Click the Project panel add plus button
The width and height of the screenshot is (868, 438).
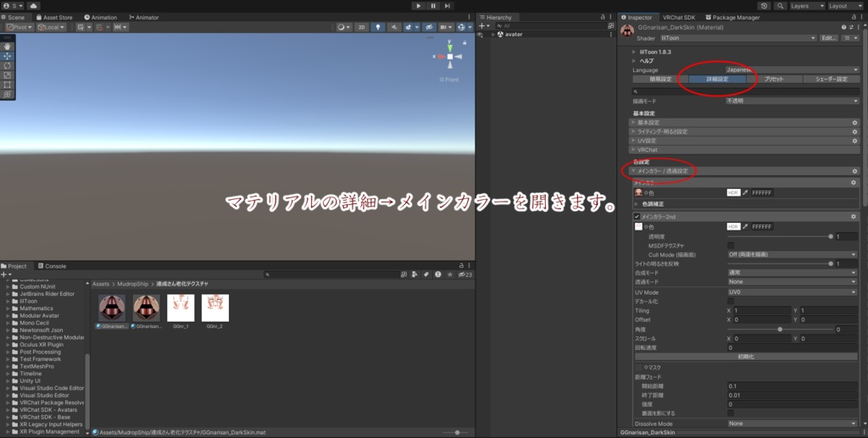[x=4, y=274]
